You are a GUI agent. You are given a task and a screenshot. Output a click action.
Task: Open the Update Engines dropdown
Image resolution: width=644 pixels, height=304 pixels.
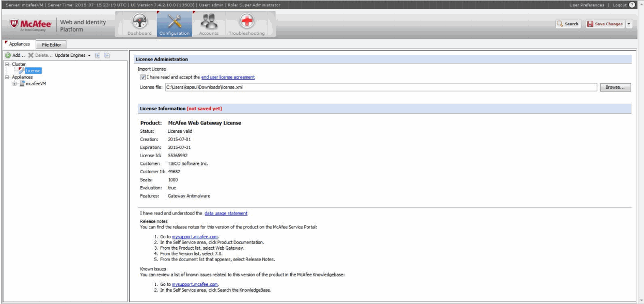72,55
